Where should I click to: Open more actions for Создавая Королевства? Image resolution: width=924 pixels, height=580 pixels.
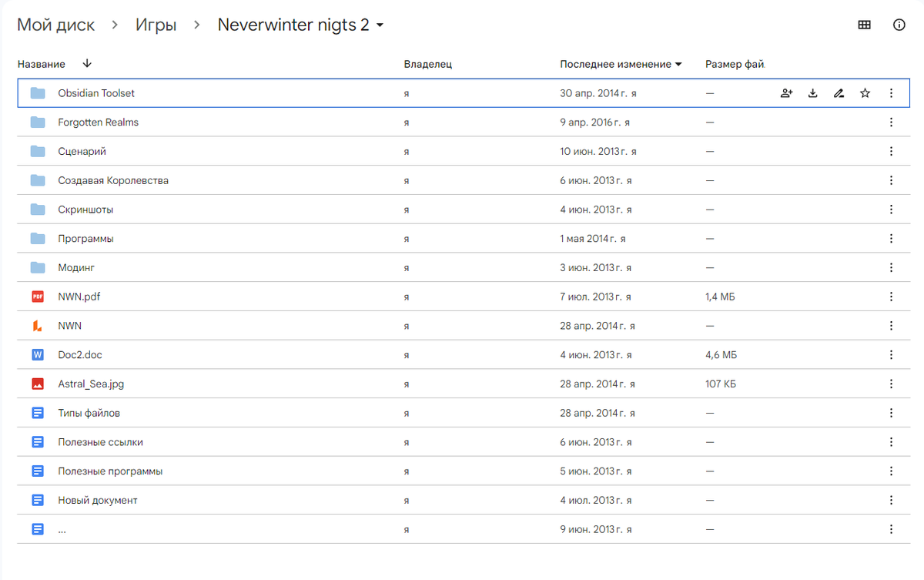click(891, 180)
